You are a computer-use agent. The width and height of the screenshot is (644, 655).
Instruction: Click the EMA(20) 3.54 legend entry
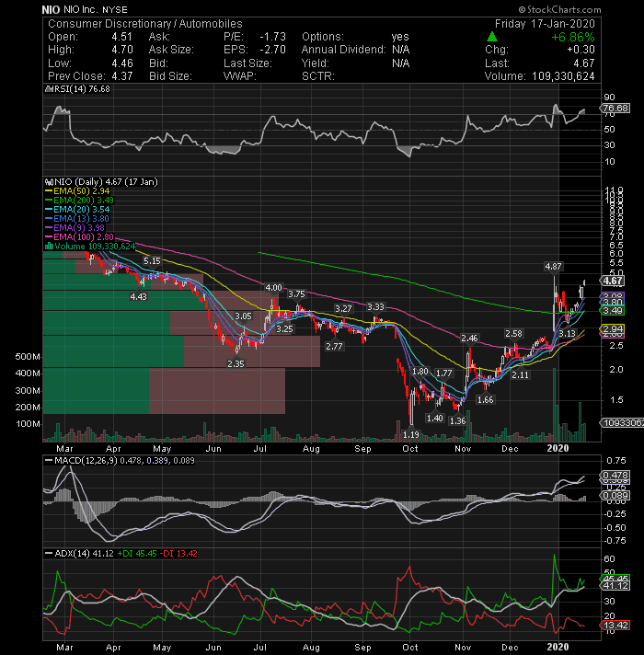pos(77,210)
